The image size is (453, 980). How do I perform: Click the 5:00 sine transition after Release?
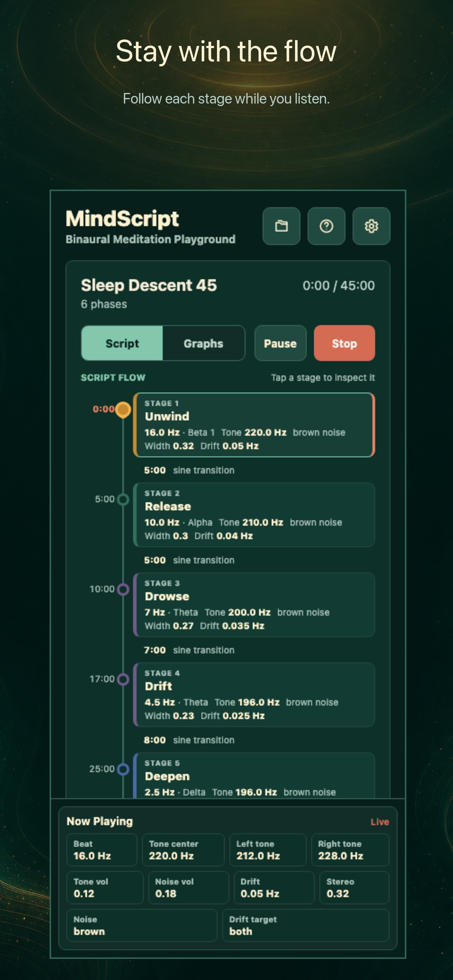pos(189,560)
